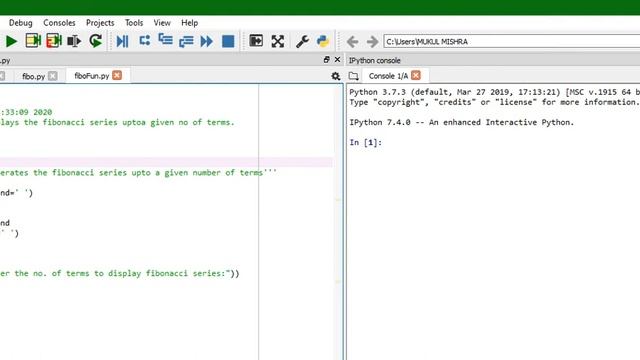
Task: Close the Console 1/A tab
Action: (x=416, y=76)
